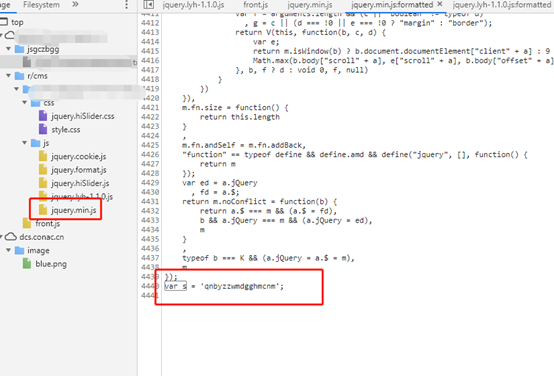
Task: Click the 'var s' declaration
Action: 175,286
